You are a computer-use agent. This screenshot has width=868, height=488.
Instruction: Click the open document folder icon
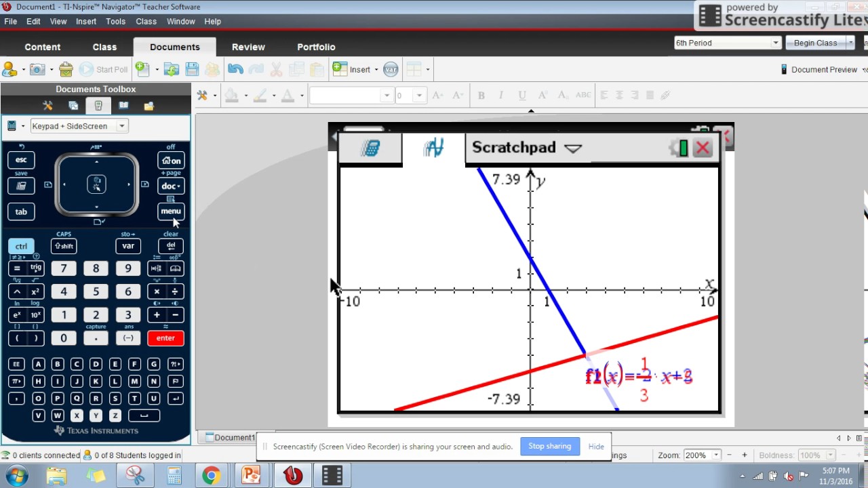point(172,69)
